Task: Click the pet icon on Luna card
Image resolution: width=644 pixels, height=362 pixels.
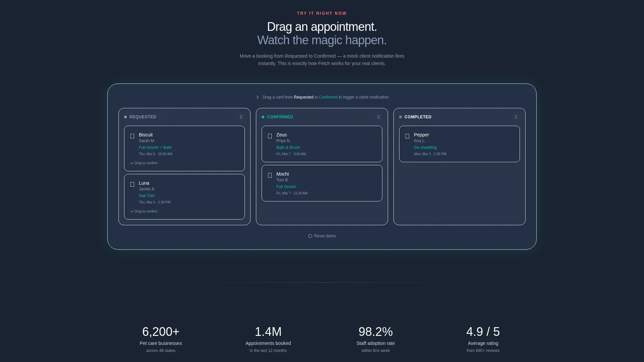Action: (132, 184)
